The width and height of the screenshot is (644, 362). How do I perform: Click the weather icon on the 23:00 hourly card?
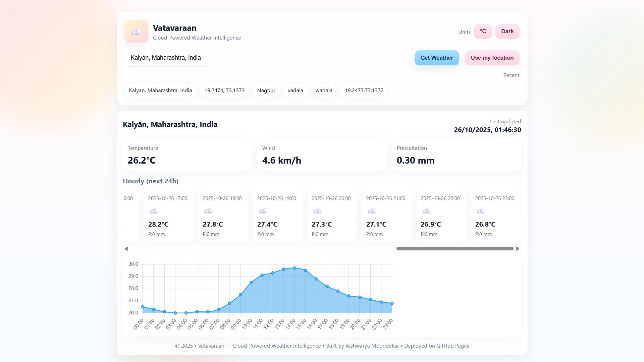tap(481, 211)
